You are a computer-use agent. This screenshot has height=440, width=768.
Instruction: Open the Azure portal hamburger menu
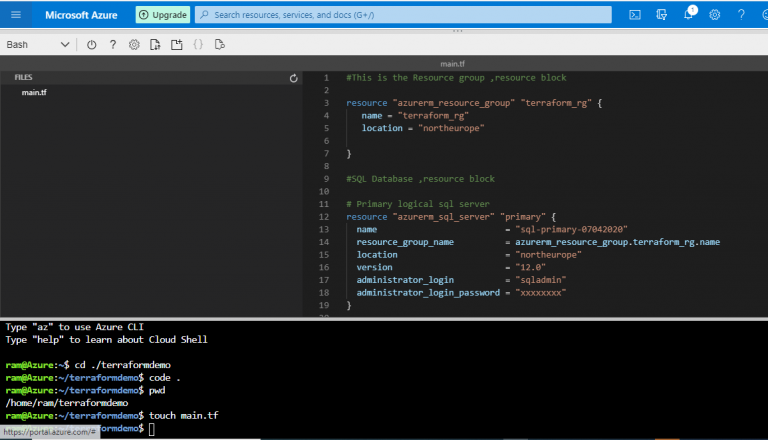point(14,15)
